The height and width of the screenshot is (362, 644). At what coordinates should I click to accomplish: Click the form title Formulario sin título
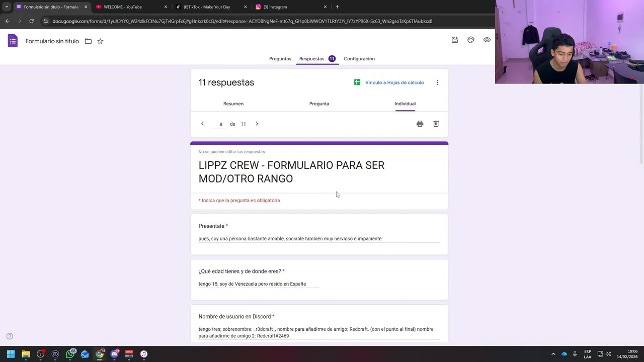(52, 41)
